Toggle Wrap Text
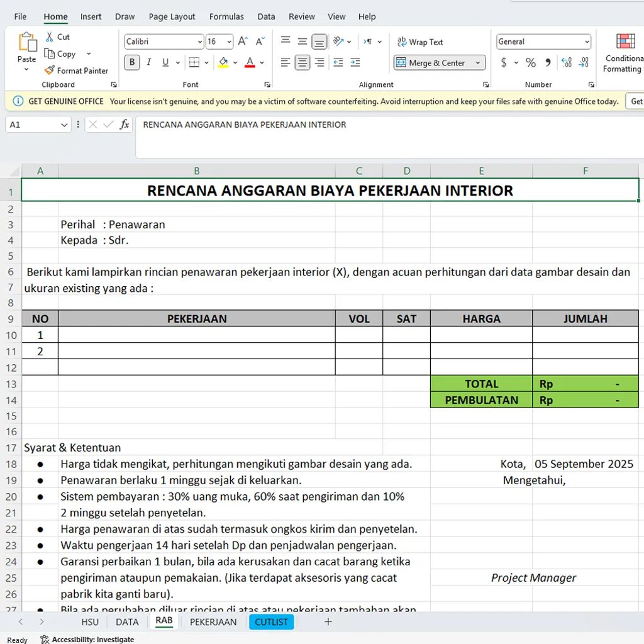644x644 pixels. 419,42
